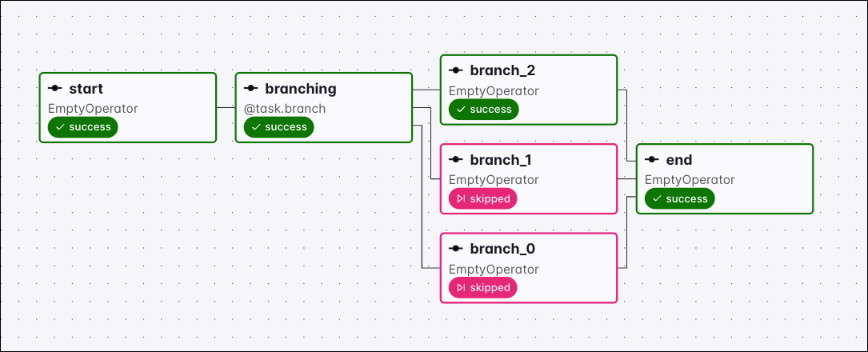868x352 pixels.
Task: Click EmptyOperator label under branch_2
Action: click(494, 90)
